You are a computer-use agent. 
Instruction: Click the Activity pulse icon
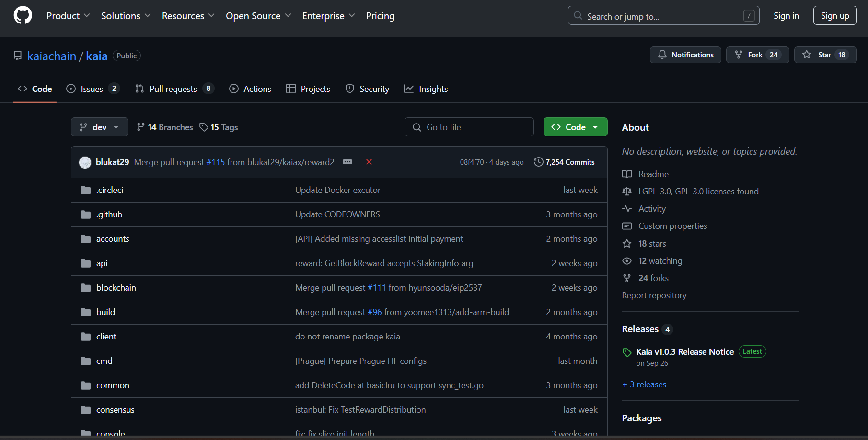[x=627, y=209]
